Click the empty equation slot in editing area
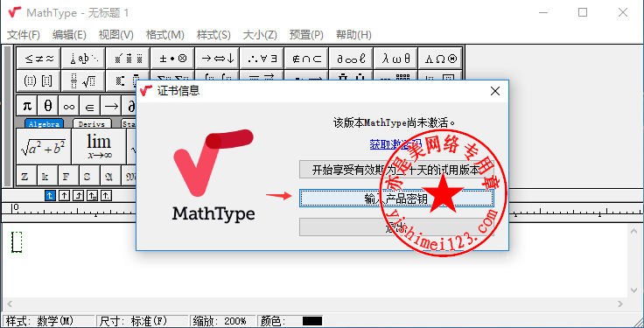This screenshot has width=644, height=328. [x=17, y=241]
